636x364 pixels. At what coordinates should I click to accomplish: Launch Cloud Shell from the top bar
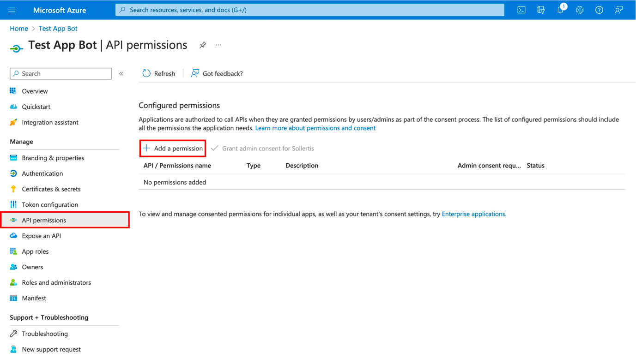[521, 10]
